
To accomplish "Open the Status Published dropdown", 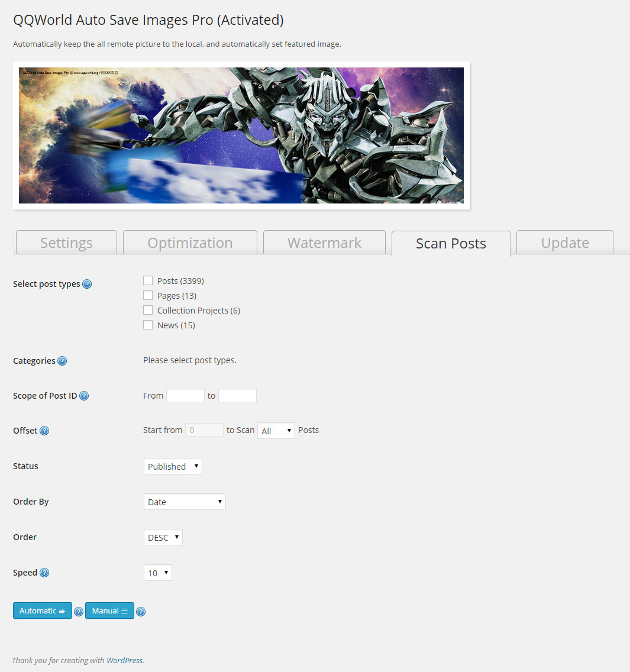I will pos(173,466).
